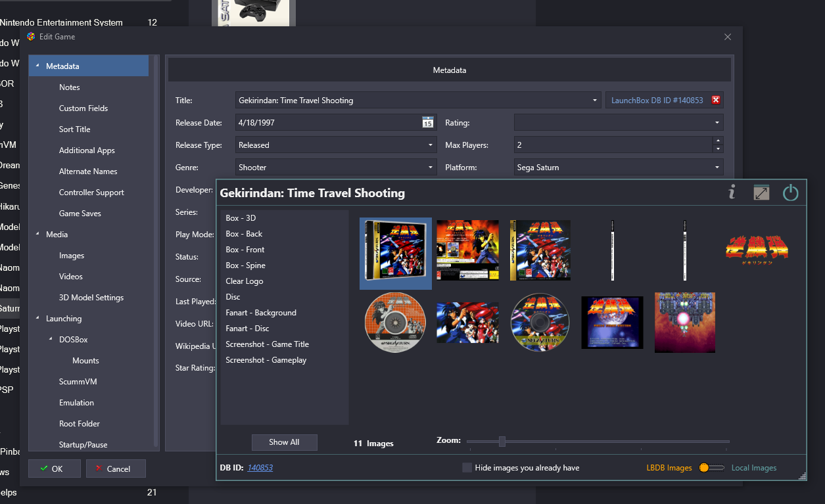Click the Show All button

coord(284,442)
